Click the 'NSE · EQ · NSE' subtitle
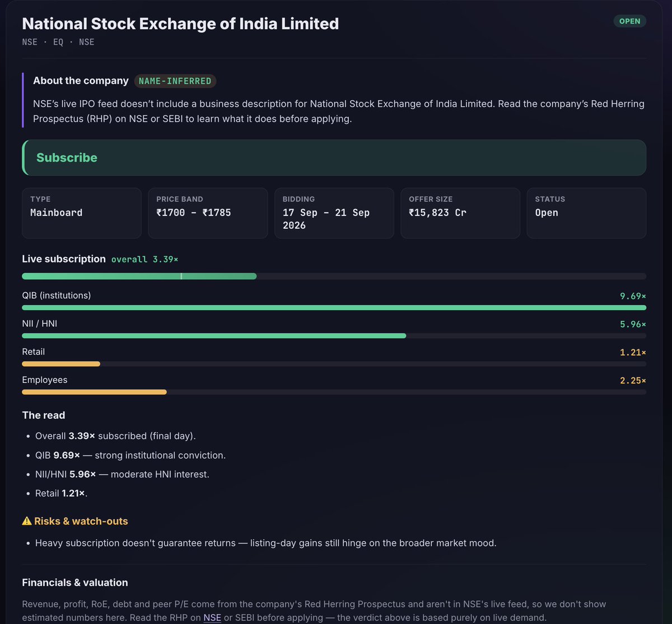The height and width of the screenshot is (624, 672). 58,42
